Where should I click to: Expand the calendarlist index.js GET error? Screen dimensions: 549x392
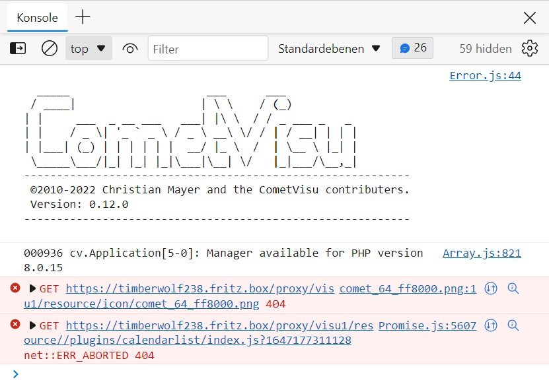pyautogui.click(x=32, y=325)
